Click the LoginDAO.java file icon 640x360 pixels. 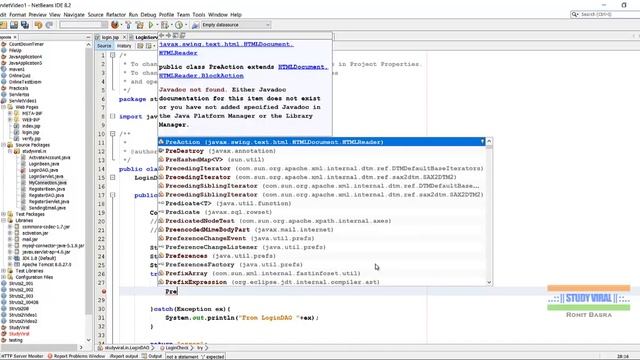tap(23, 170)
